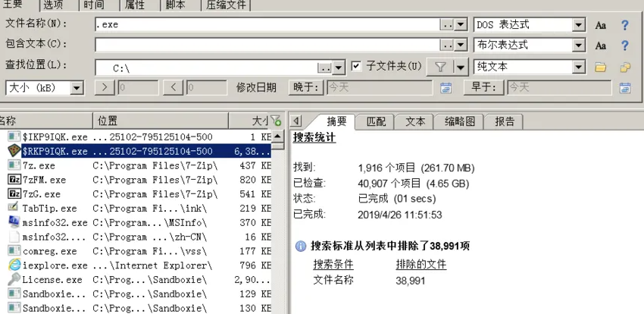Click the comreg.exe file icon
Image resolution: width=644 pixels, height=314 pixels.
pos(14,251)
